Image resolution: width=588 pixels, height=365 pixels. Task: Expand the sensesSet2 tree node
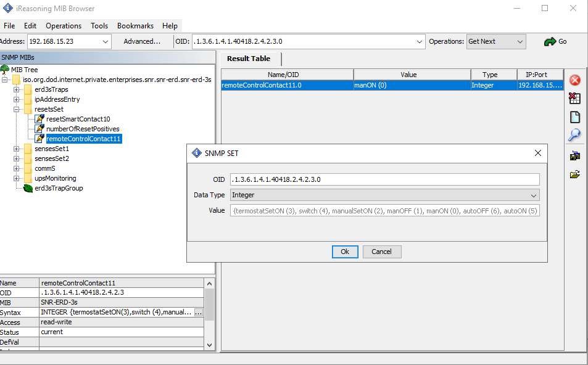pos(16,158)
